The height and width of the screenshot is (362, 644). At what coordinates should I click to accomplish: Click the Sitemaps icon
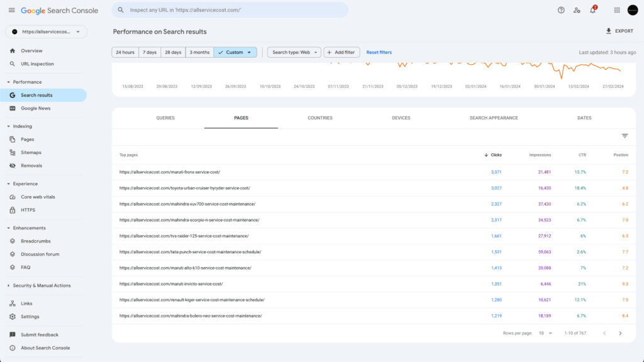click(13, 153)
